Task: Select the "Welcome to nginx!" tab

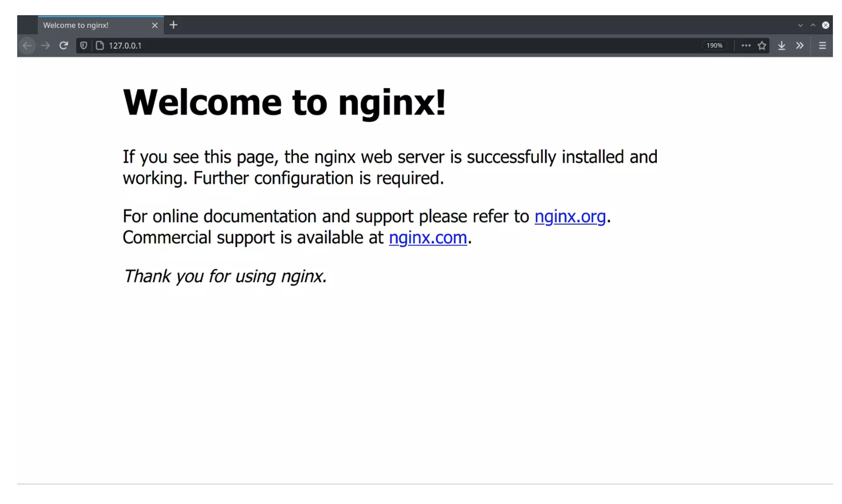Action: (92, 25)
